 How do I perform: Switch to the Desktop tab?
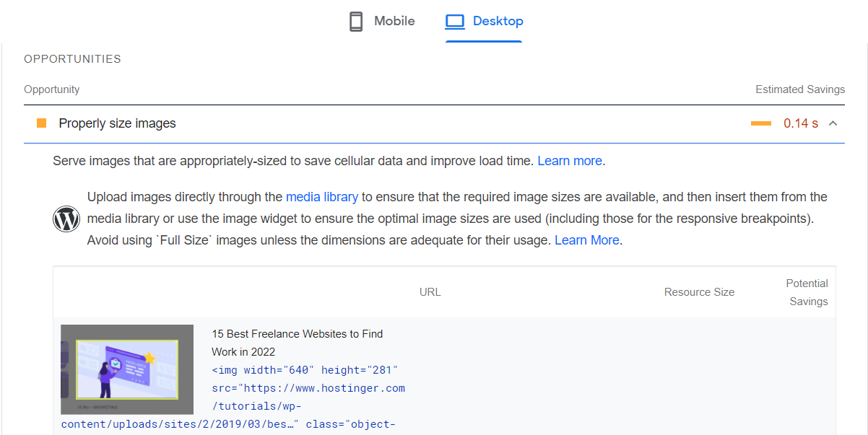click(x=484, y=21)
